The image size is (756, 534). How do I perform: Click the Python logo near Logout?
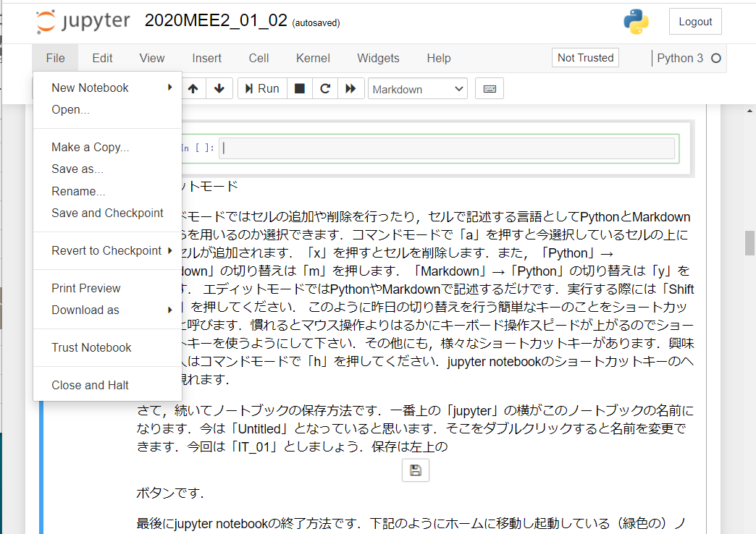pyautogui.click(x=635, y=22)
